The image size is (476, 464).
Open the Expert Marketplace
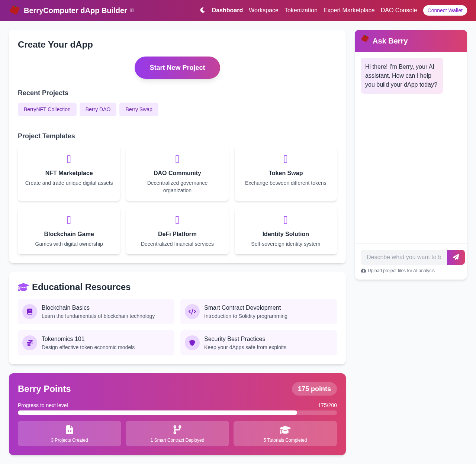tap(349, 10)
